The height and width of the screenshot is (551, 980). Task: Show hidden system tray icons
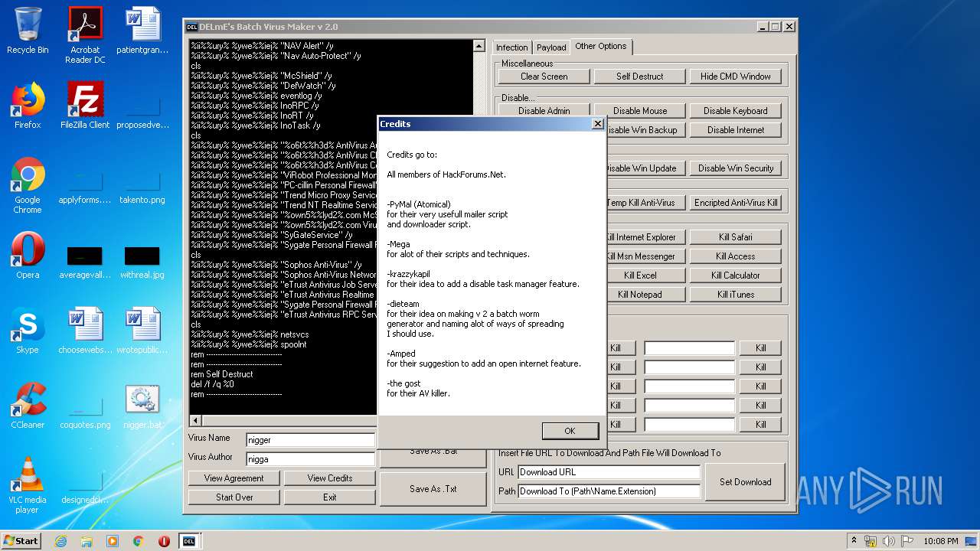coord(854,541)
